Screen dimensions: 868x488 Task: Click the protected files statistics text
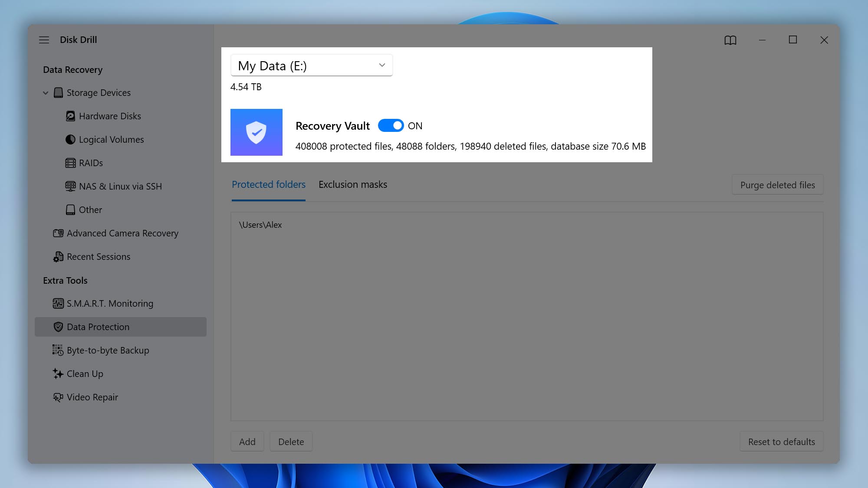(470, 147)
